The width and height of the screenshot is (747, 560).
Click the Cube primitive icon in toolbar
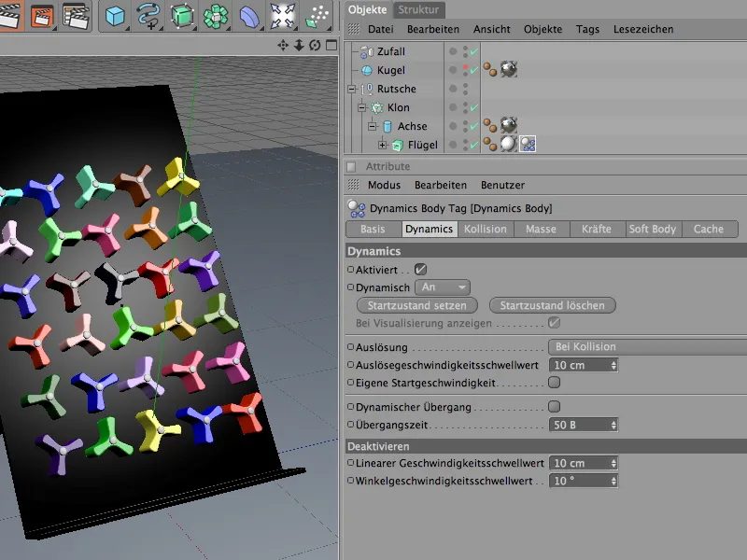(x=115, y=15)
